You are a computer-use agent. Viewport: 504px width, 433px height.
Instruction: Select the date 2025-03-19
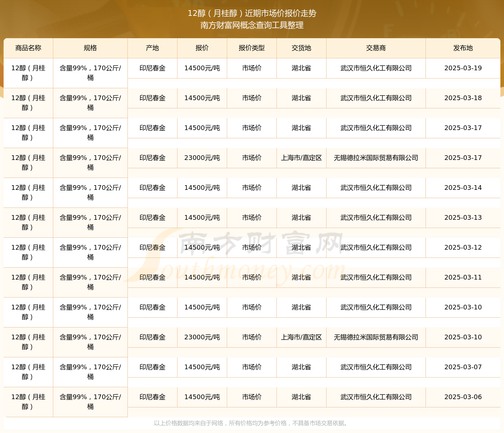point(463,68)
